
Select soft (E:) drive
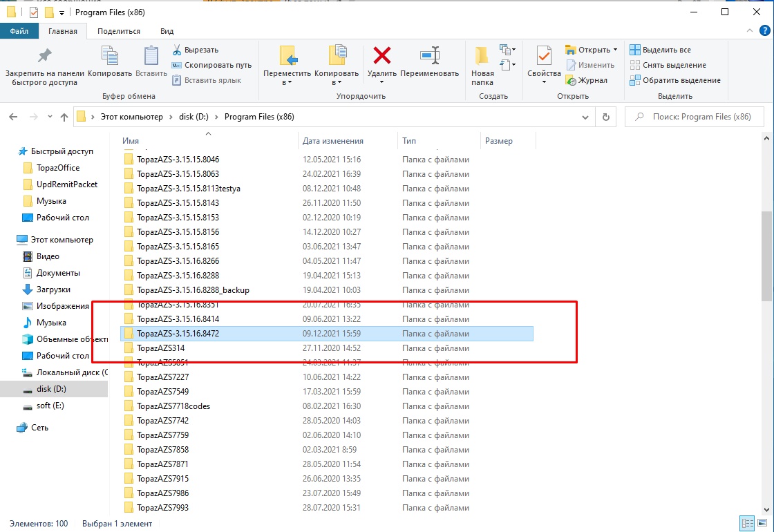click(50, 406)
